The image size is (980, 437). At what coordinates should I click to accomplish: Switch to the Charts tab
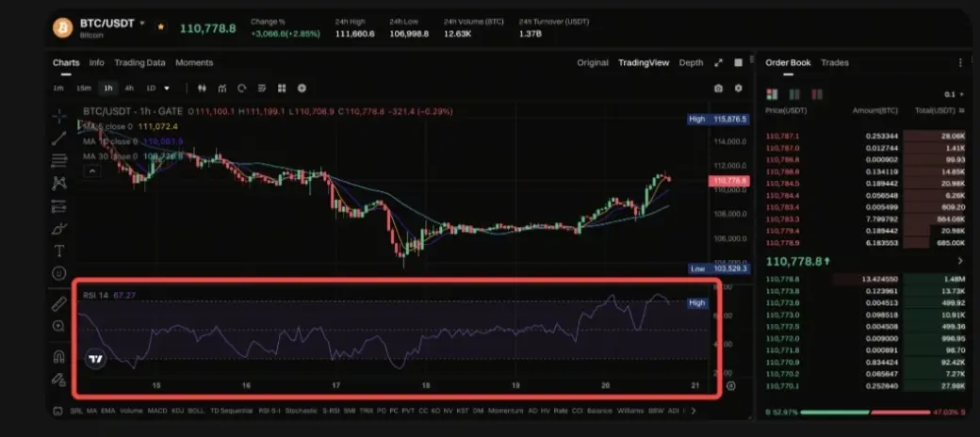pos(66,62)
